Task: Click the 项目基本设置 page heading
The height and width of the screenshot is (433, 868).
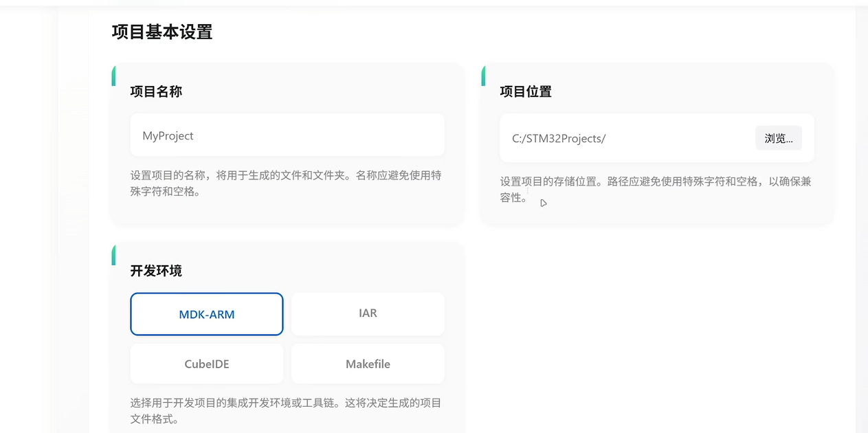Action: point(161,32)
